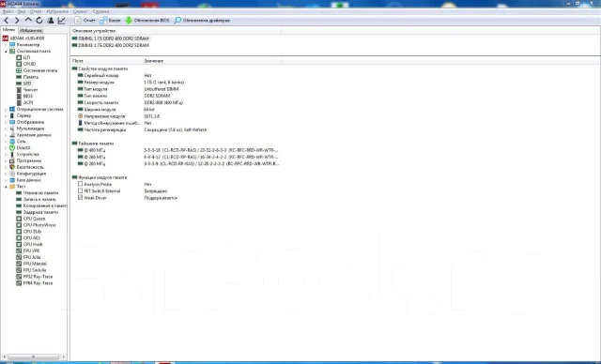Open the Вид menu
This screenshot has height=364, width=601.
click(22, 11)
